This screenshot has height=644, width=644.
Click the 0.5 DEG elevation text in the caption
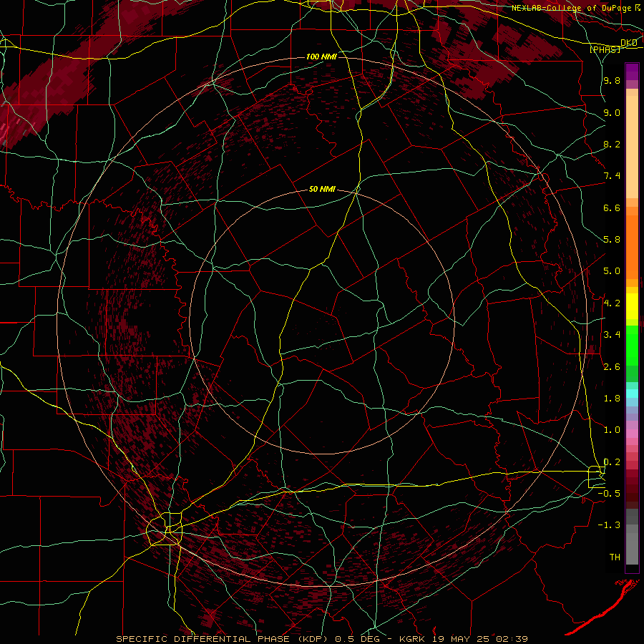(359, 639)
